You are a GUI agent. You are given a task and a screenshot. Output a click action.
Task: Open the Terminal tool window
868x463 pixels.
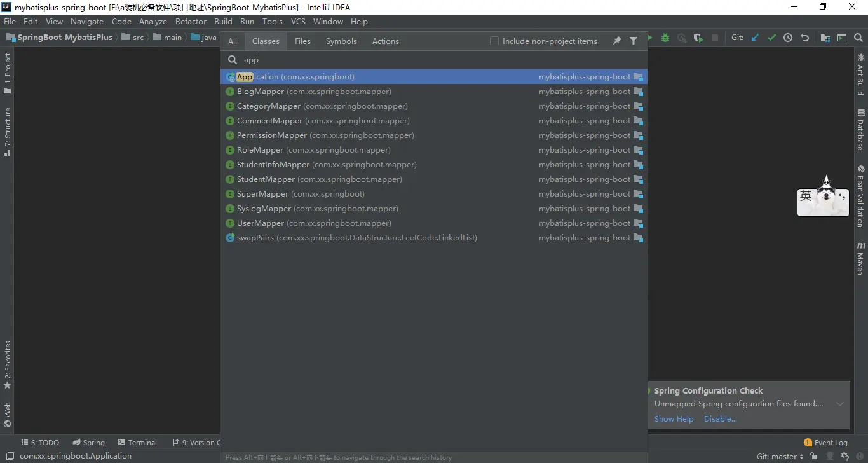(137, 443)
